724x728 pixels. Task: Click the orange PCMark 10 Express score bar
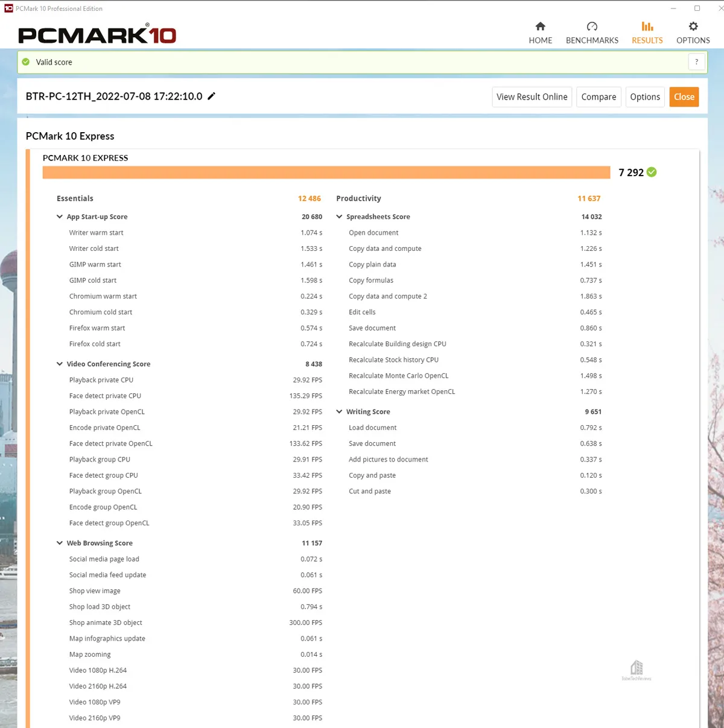326,173
